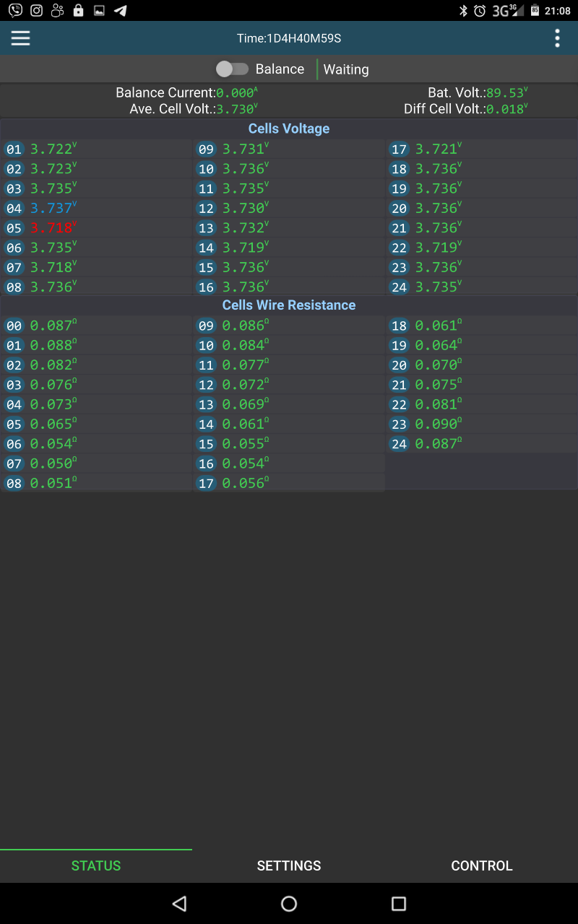Select the STATUS tab

click(96, 866)
